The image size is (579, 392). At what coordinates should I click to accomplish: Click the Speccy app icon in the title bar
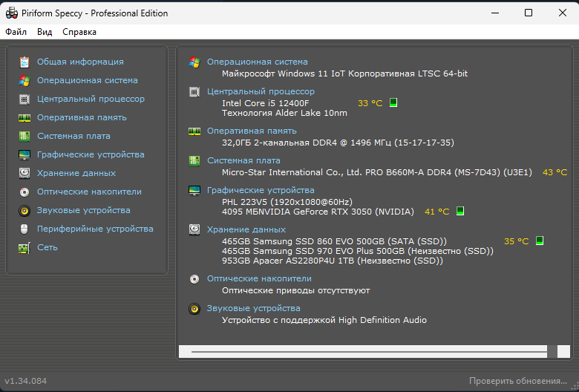[x=12, y=13]
